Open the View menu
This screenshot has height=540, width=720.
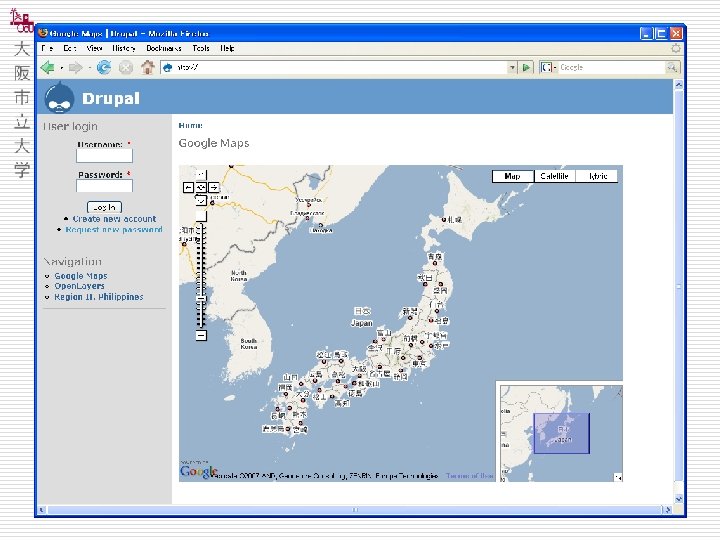94,48
